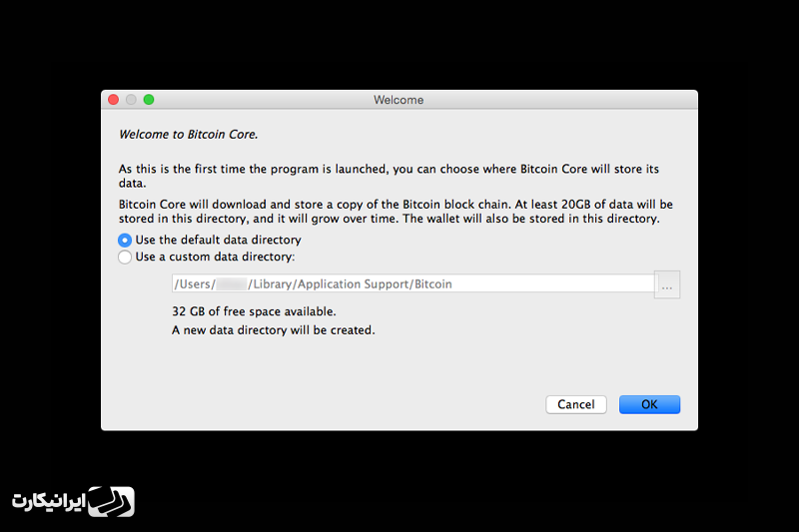Click the red close window button
799x532 pixels.
114,100
